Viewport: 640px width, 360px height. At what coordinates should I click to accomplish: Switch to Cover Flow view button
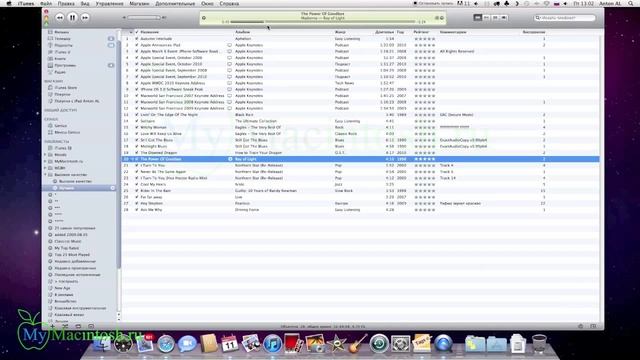tap(504, 18)
